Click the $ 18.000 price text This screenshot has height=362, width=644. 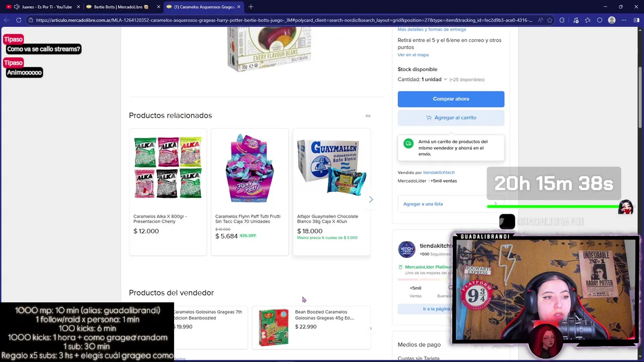point(309,231)
